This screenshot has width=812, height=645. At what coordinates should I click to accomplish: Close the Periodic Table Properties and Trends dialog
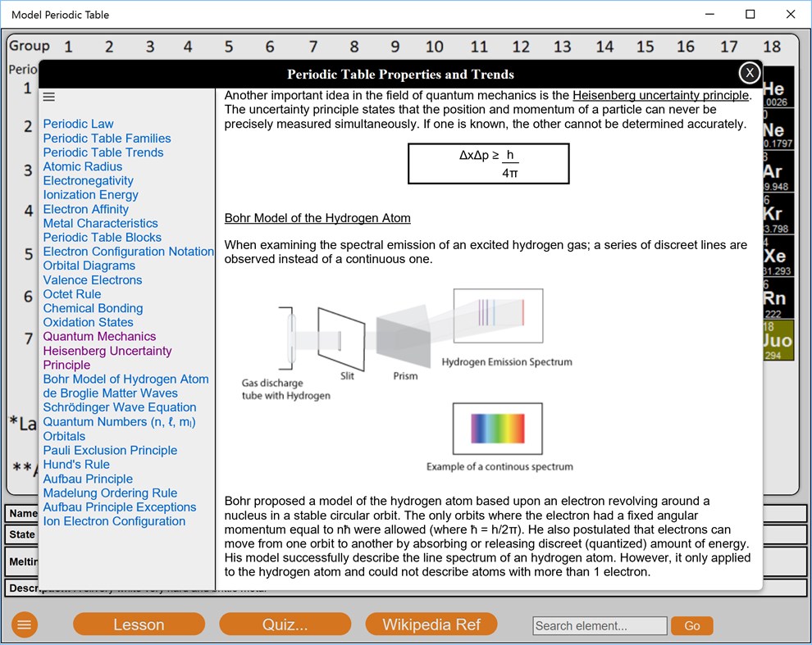(x=749, y=72)
